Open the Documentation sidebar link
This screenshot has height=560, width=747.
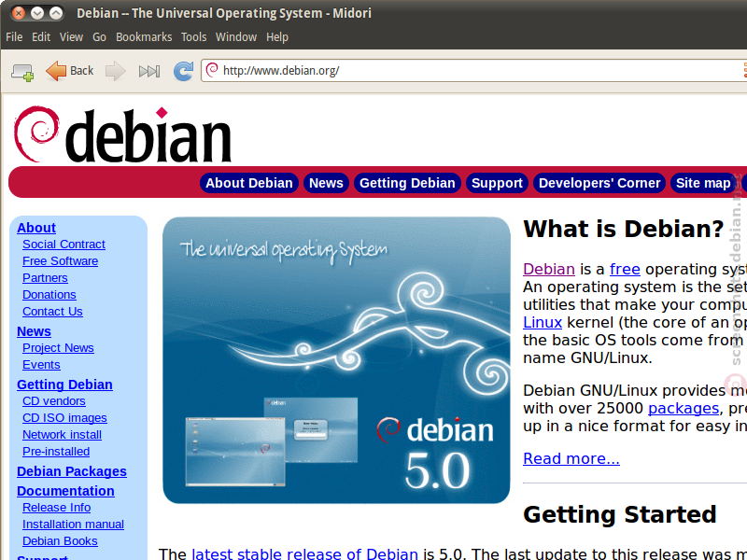[65, 491]
